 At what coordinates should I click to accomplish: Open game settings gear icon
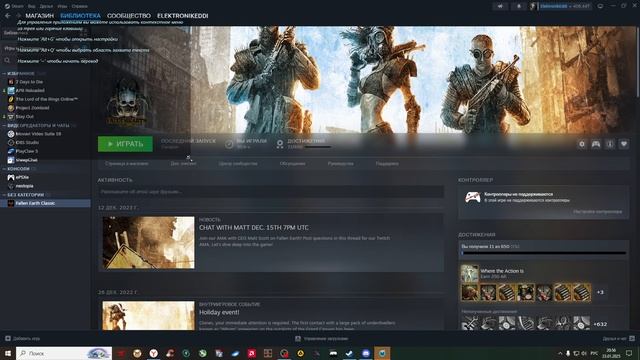coord(582,144)
